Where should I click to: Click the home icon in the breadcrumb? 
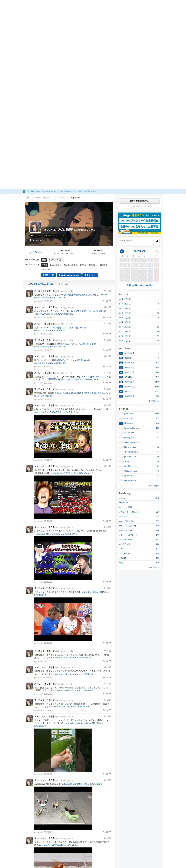coord(28,197)
